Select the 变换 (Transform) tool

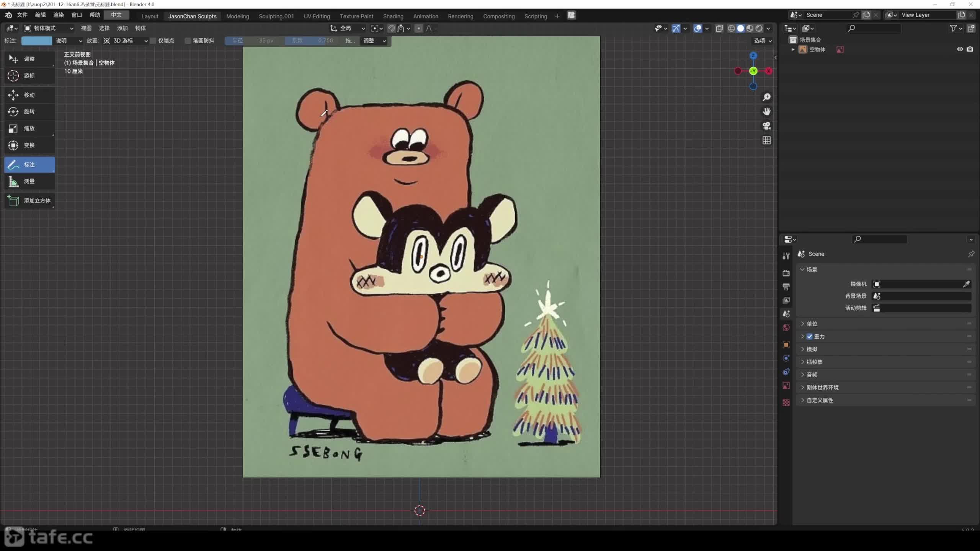pyautogui.click(x=29, y=145)
